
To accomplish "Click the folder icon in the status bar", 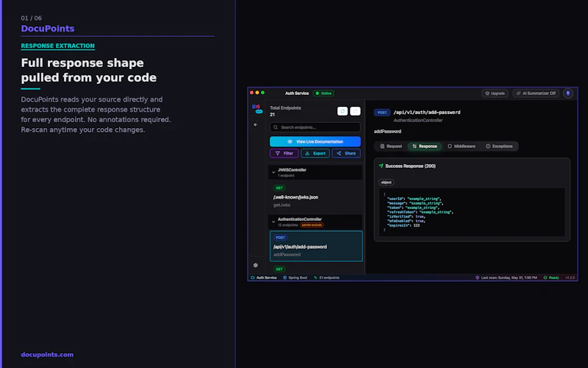I will pyautogui.click(x=253, y=277).
